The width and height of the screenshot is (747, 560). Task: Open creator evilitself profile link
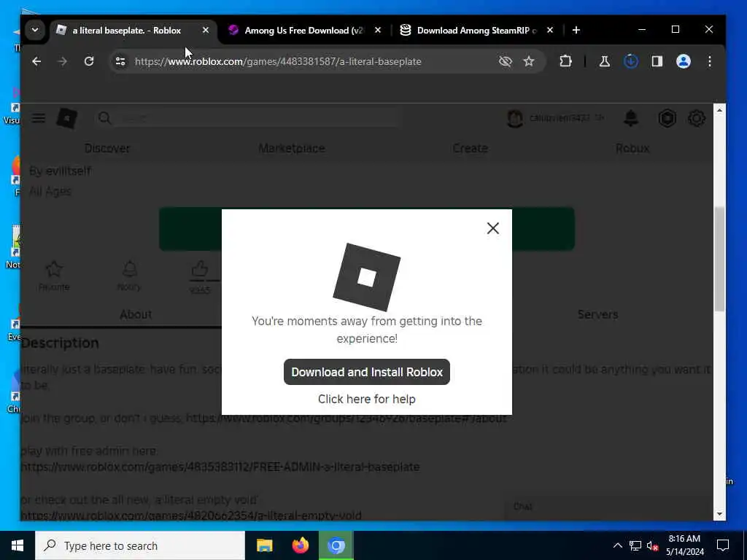pos(68,171)
